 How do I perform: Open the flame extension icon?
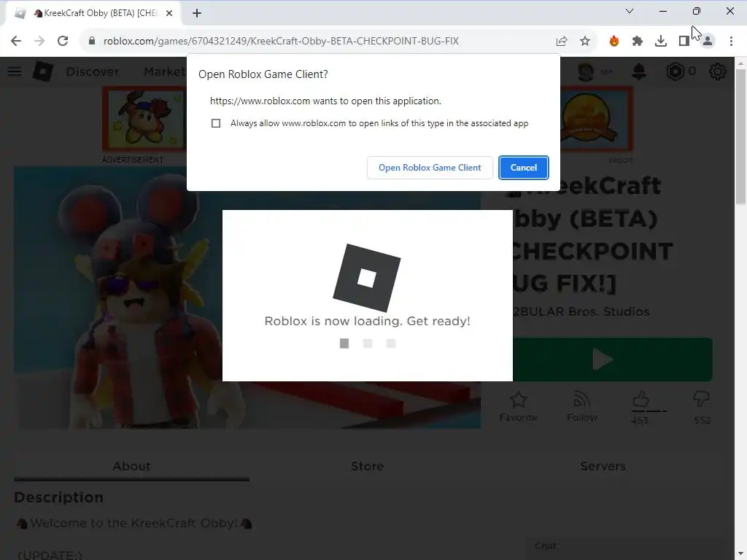614,41
